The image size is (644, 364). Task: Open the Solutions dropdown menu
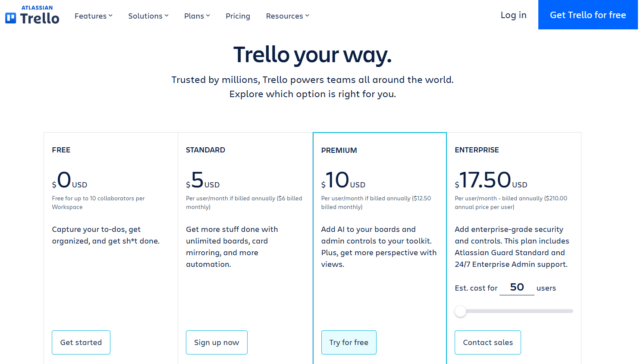(148, 16)
